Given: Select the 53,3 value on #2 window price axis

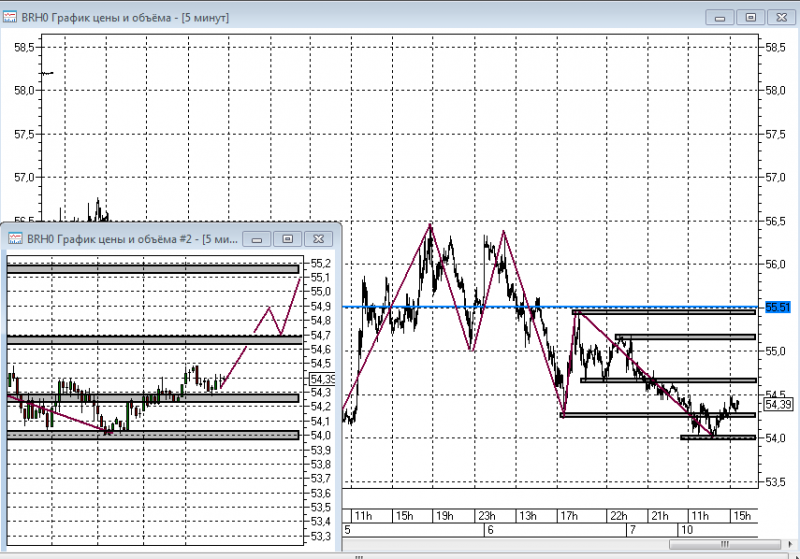Looking at the screenshot, I should [320, 536].
